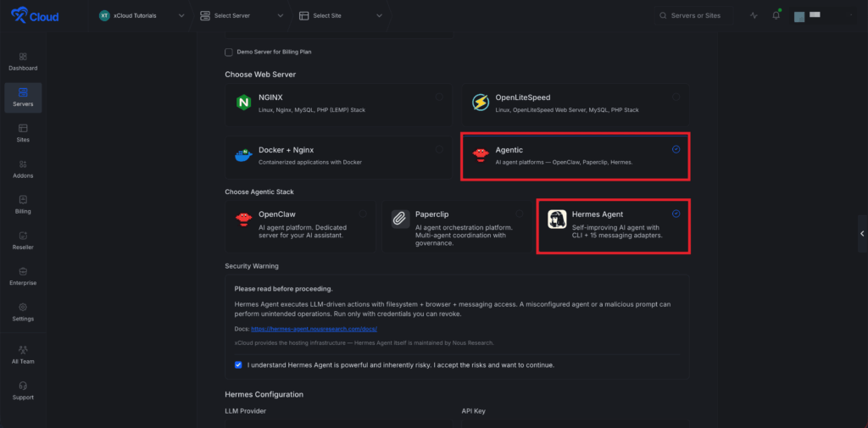
Task: Open the Billing sidebar item
Action: click(23, 204)
